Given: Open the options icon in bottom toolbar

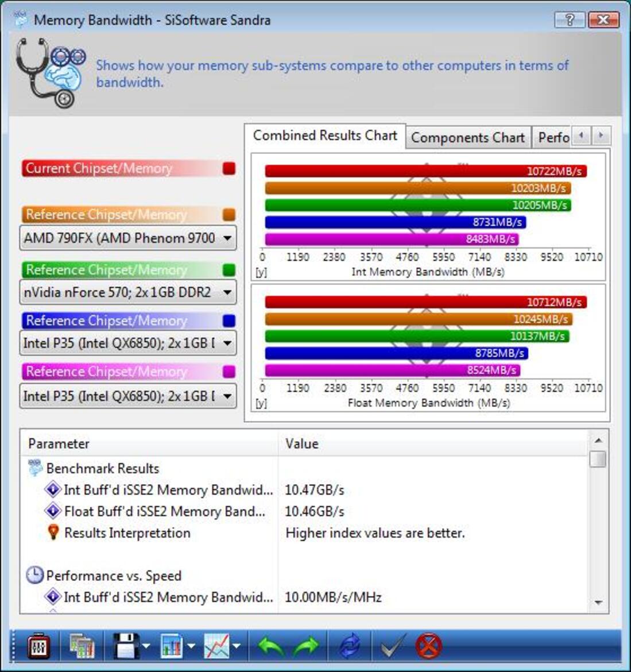Looking at the screenshot, I should (38, 646).
